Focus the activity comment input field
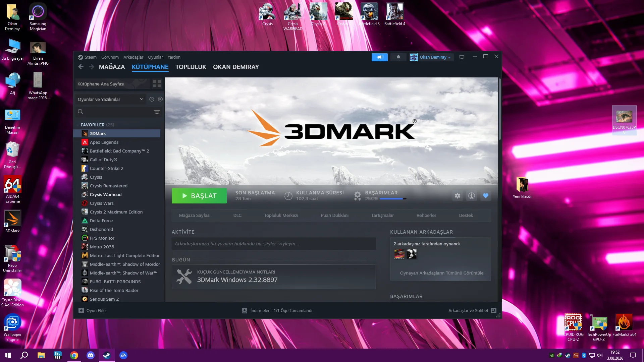 point(274,244)
